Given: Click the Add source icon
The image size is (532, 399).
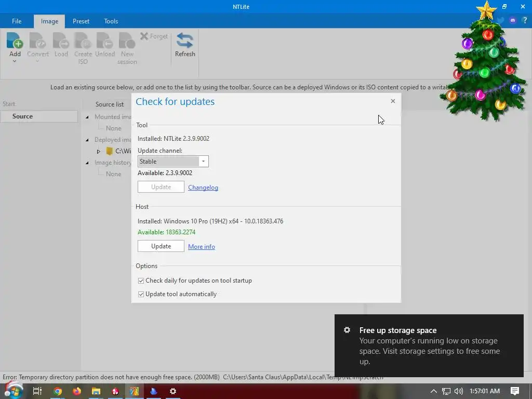Looking at the screenshot, I should (x=15, y=41).
